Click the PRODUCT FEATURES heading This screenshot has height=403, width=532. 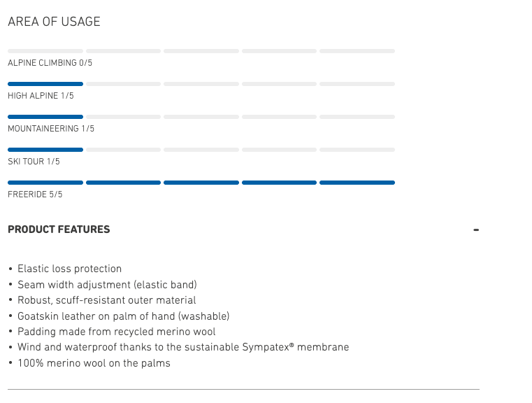pos(59,229)
